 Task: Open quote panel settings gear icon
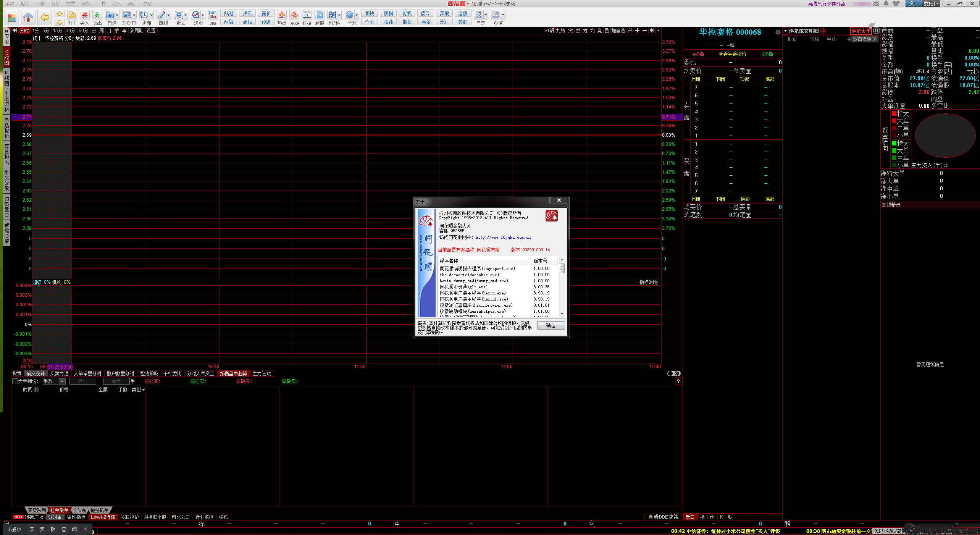pos(778,32)
